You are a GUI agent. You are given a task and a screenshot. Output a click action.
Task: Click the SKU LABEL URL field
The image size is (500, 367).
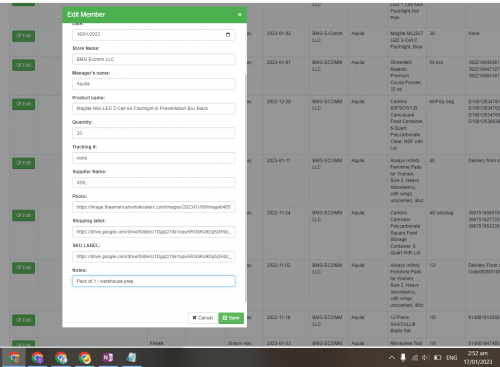point(153,257)
